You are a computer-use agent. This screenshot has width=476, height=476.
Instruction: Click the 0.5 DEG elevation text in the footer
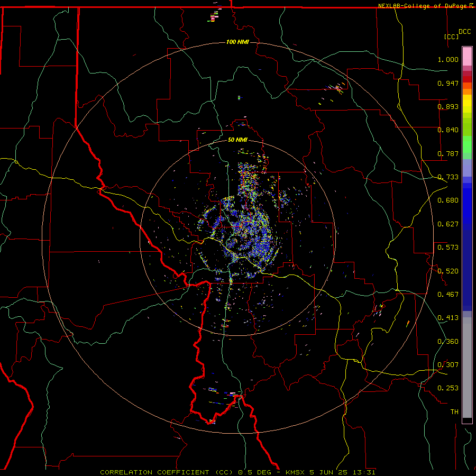coord(254,472)
